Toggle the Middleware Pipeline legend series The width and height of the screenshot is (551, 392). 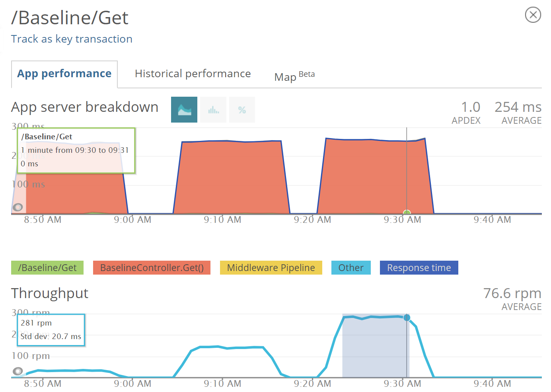(x=271, y=267)
